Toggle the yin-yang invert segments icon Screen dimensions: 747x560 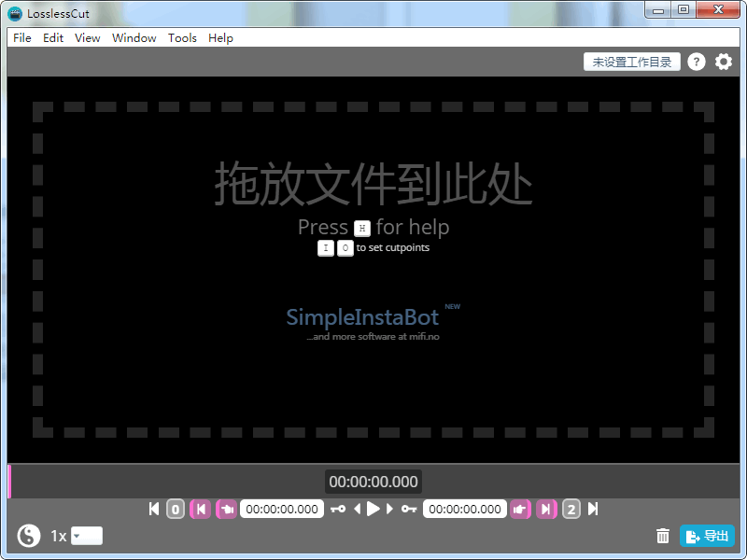pyautogui.click(x=29, y=536)
